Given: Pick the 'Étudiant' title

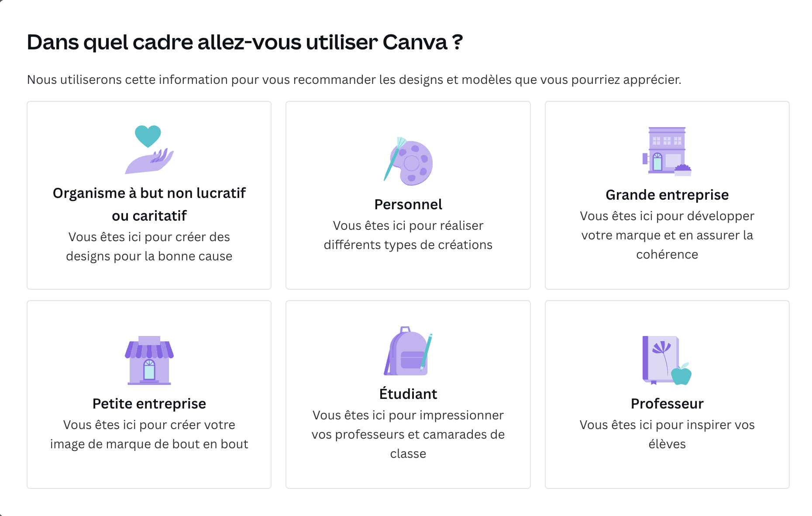Looking at the screenshot, I should pos(408,394).
